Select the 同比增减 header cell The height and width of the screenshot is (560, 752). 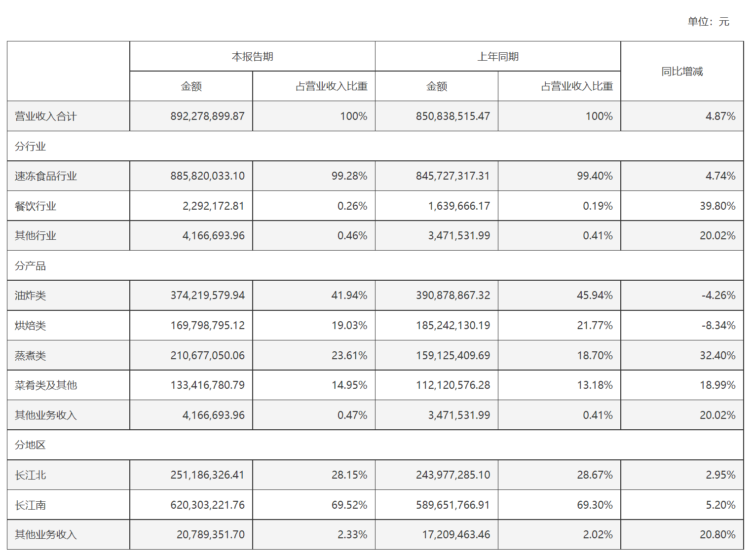(x=681, y=72)
